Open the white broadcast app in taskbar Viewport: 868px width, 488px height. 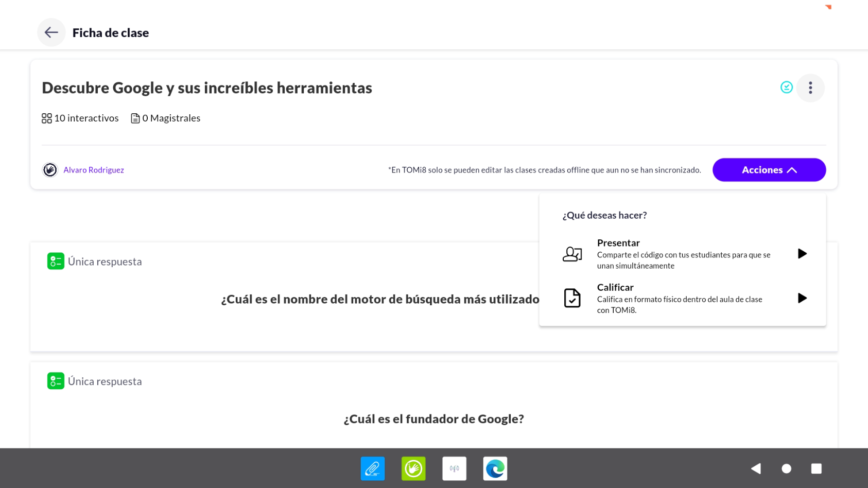(454, 468)
